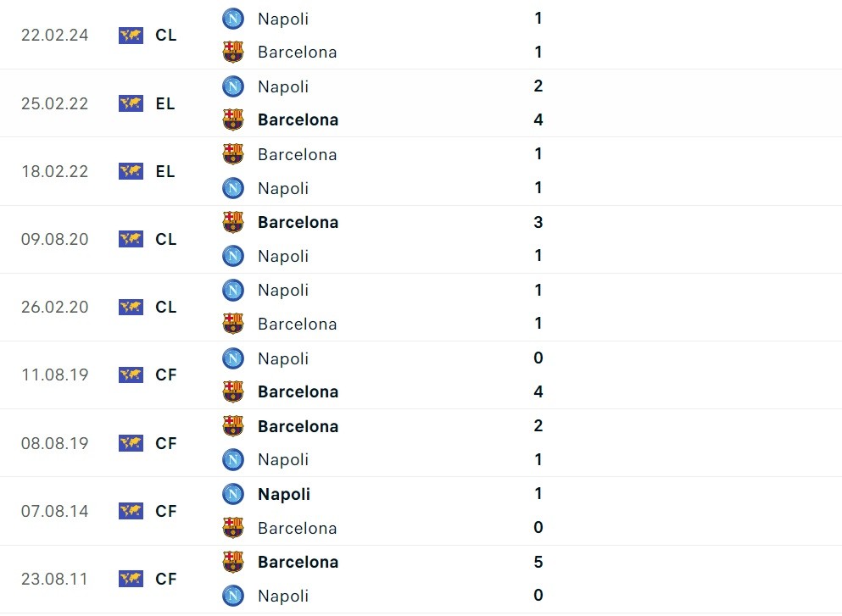
Task: Open match dated 26.02.20
Action: [x=54, y=307]
